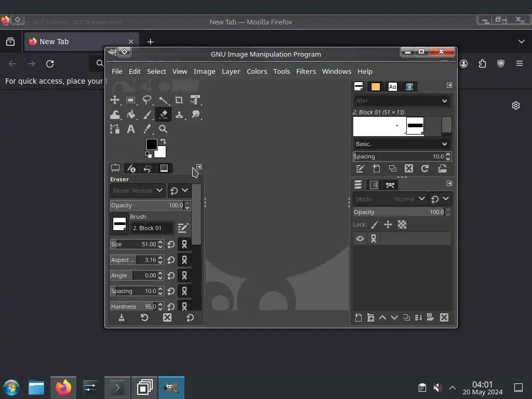Select the Eraser tool
Viewport: 532px width, 399px height.
tap(163, 115)
